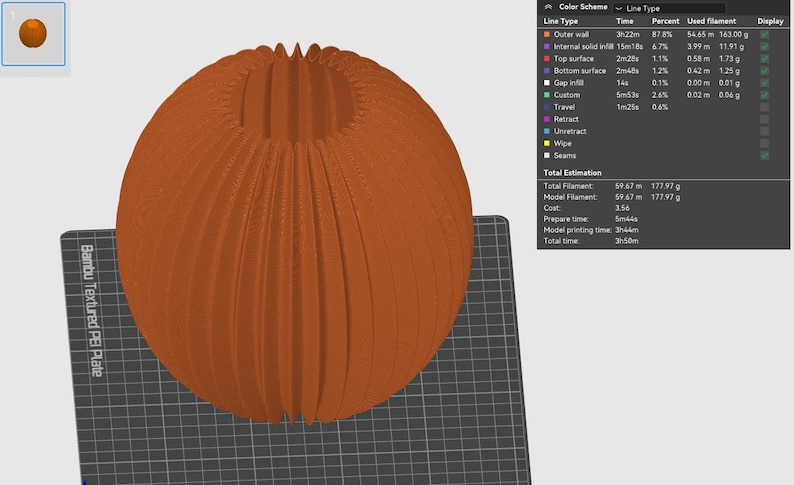
Task: Select the Outer wall row label
Action: (x=571, y=34)
